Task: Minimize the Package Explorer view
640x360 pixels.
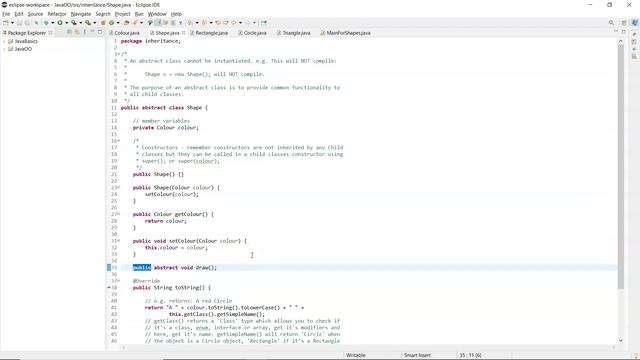Action: (x=92, y=32)
